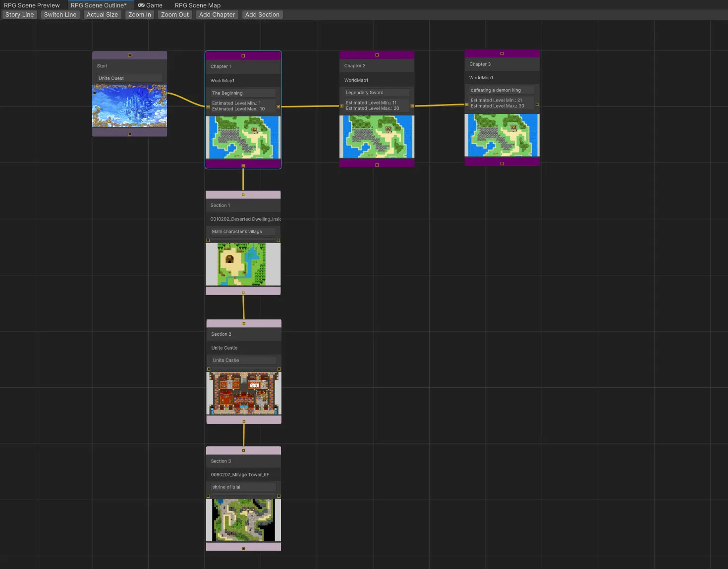Click Start node top connector port
The image size is (728, 569).
[x=130, y=55]
